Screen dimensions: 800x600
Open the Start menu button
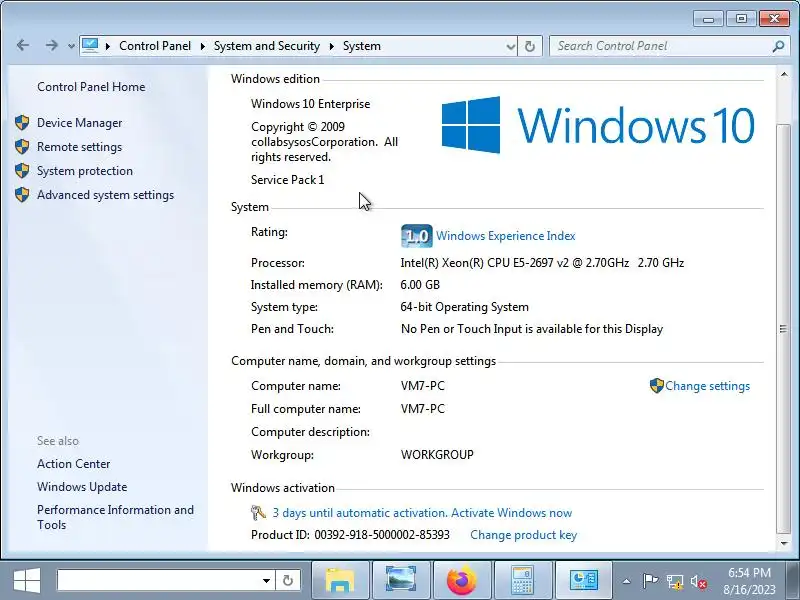(x=27, y=581)
